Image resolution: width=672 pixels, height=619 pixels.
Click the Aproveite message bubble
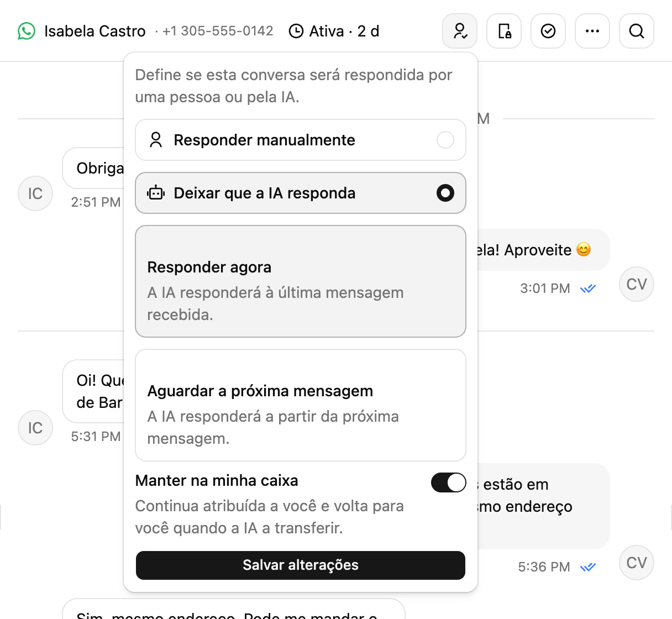[x=543, y=250]
